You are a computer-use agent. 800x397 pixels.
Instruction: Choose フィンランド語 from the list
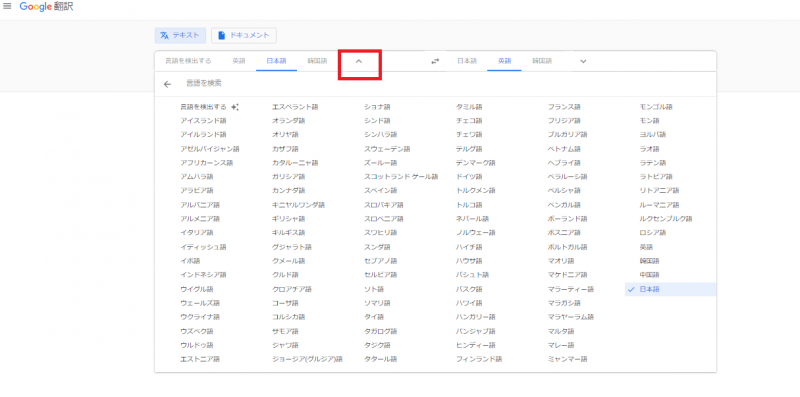(479, 359)
